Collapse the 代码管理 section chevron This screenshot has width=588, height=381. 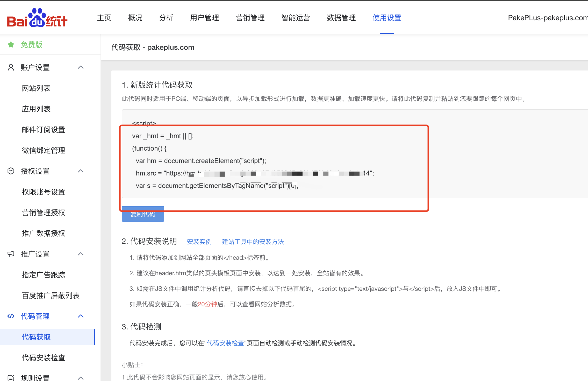click(81, 316)
